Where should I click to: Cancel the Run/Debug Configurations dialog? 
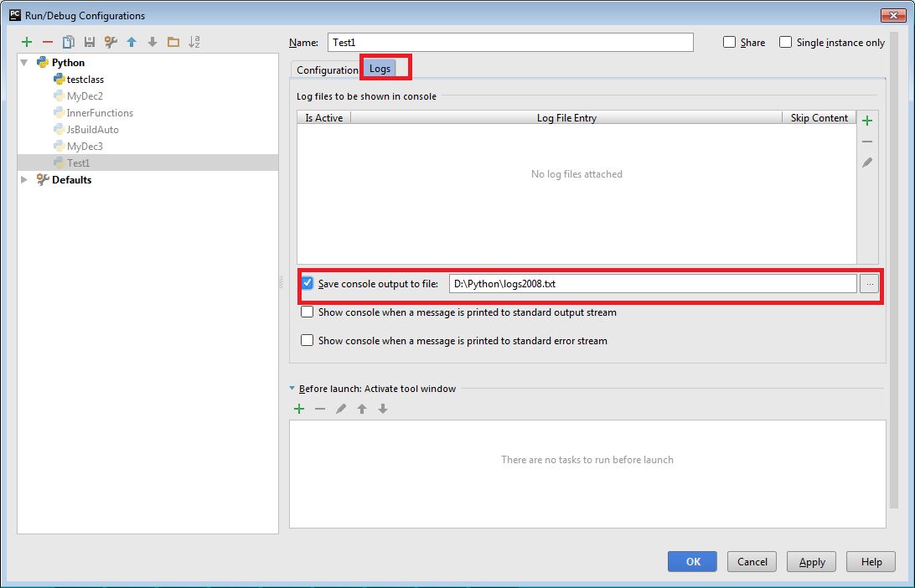click(752, 562)
